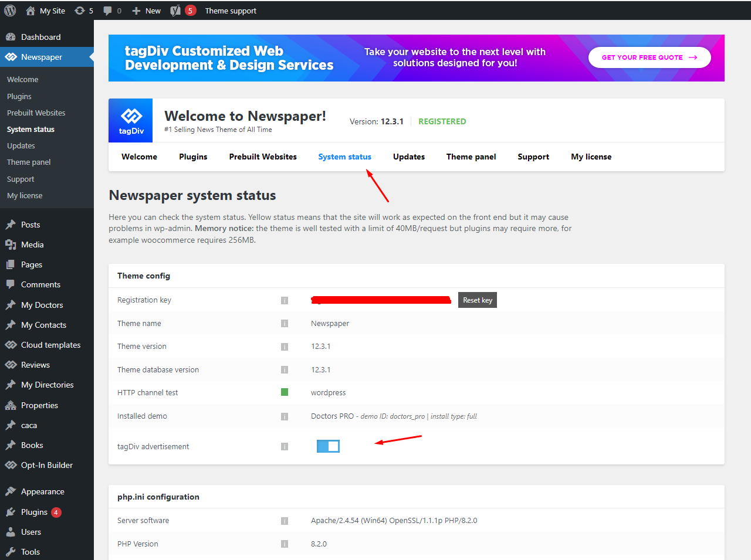The height and width of the screenshot is (560, 751).
Task: Open the Theme panel tab
Action: (471, 157)
